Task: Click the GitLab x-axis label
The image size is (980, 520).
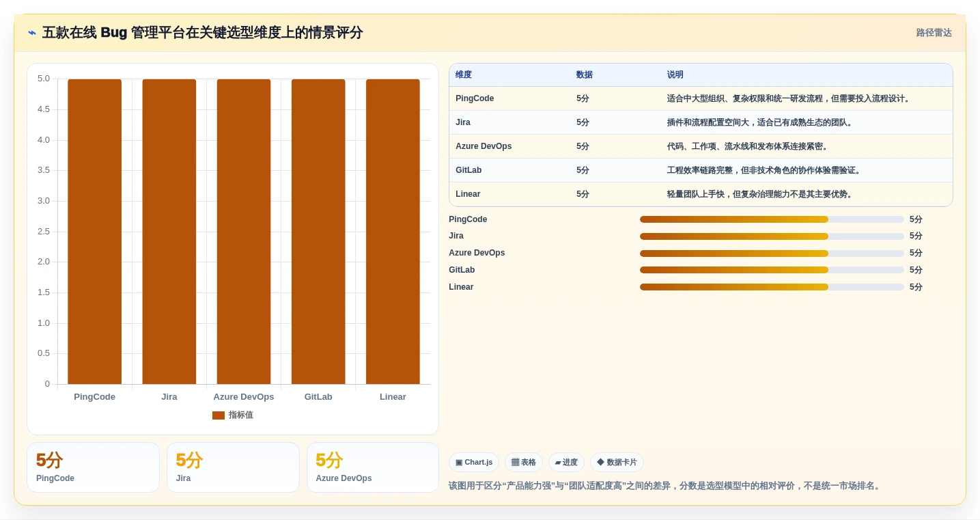Action: pos(318,397)
